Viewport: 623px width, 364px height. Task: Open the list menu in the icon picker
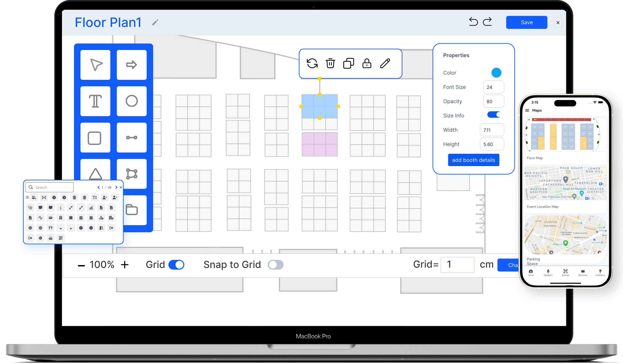27,197
